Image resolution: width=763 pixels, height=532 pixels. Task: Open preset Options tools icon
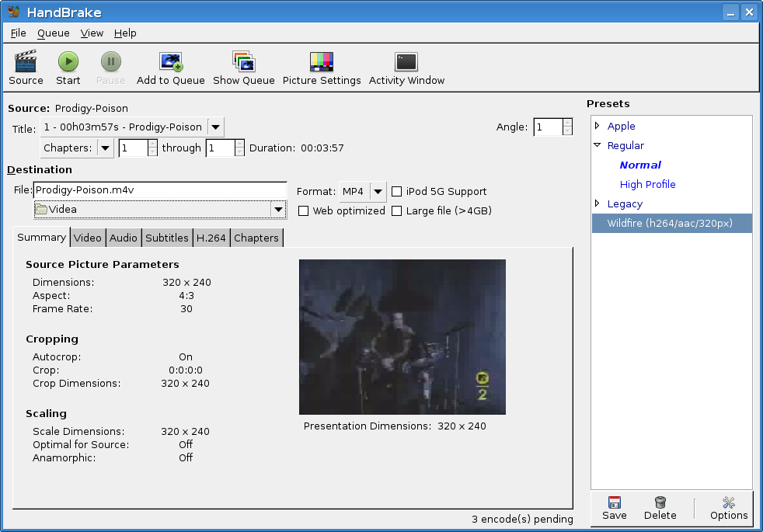[729, 502]
